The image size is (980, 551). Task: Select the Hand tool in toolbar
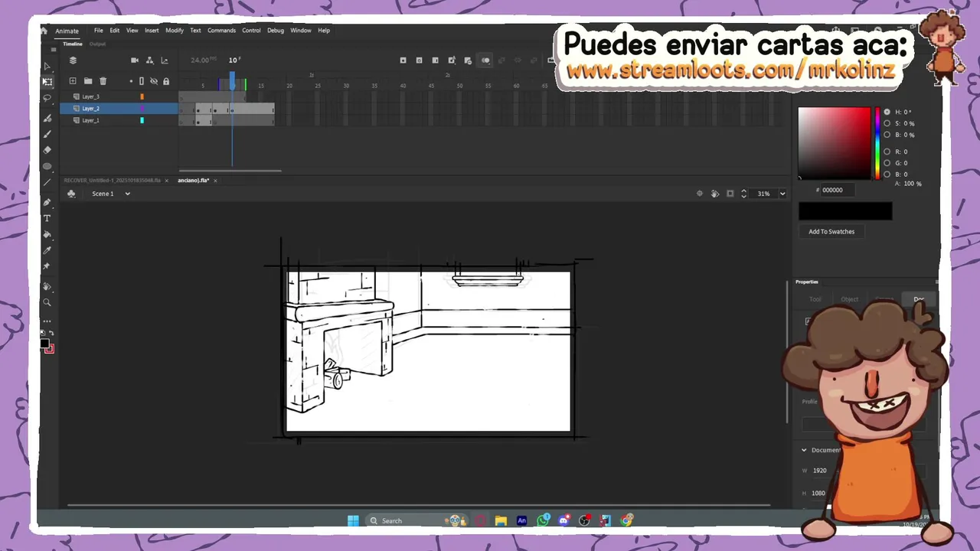pos(47,287)
